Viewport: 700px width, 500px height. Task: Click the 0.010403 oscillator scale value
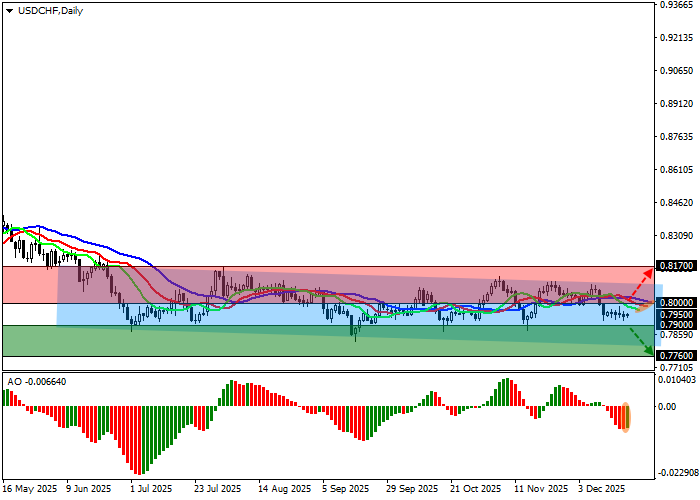(x=678, y=379)
